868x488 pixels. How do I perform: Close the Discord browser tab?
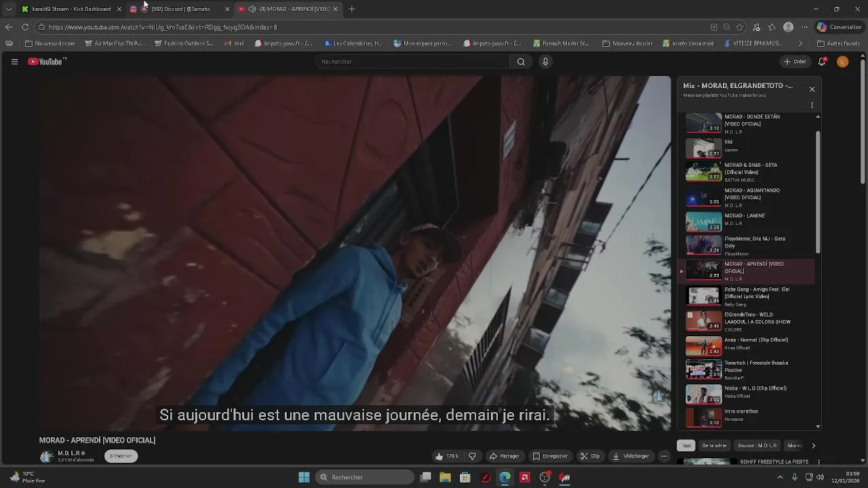coord(227,9)
